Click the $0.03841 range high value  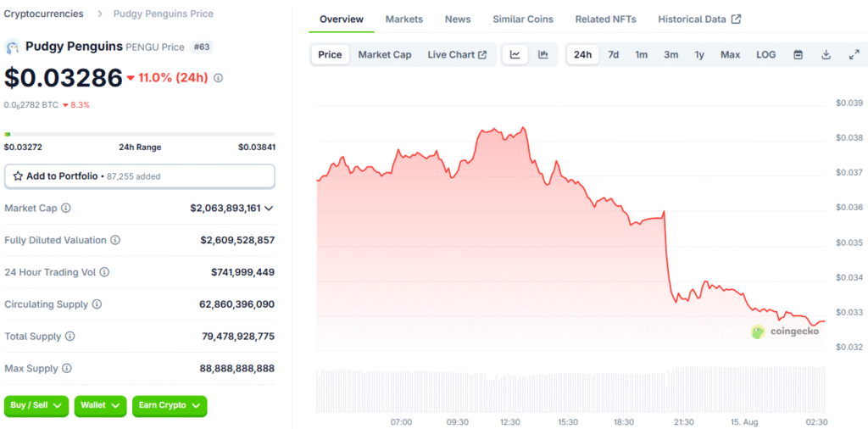click(x=257, y=148)
